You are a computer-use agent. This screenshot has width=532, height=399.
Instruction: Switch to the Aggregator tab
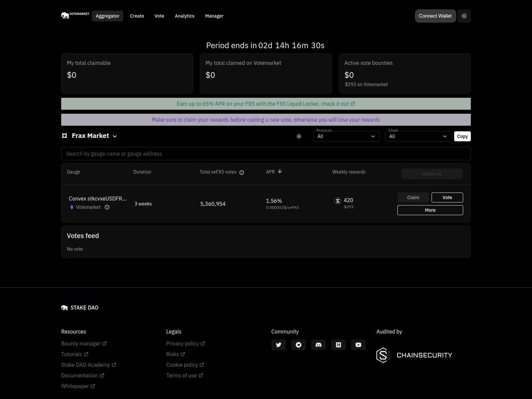(x=107, y=16)
